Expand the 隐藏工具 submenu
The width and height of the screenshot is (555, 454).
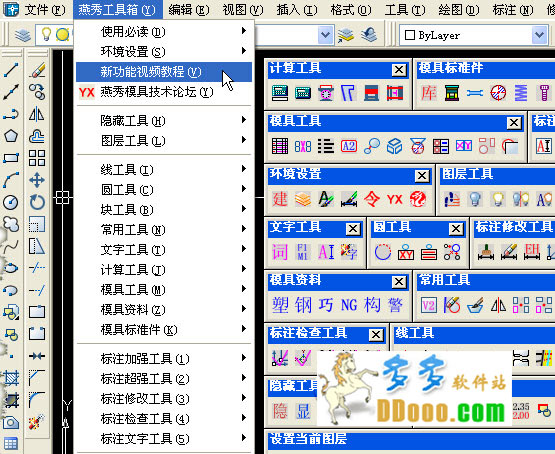[164, 121]
